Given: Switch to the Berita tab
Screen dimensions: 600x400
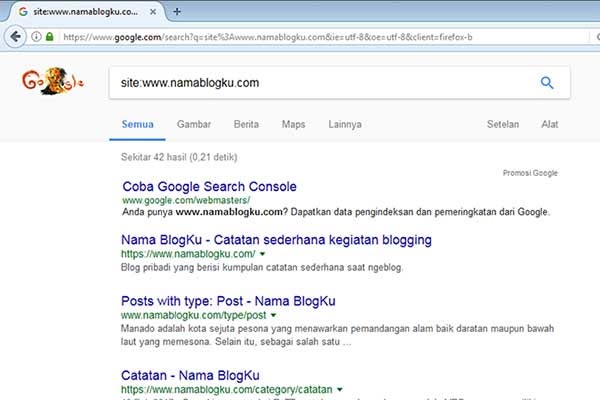Looking at the screenshot, I should click(x=246, y=124).
